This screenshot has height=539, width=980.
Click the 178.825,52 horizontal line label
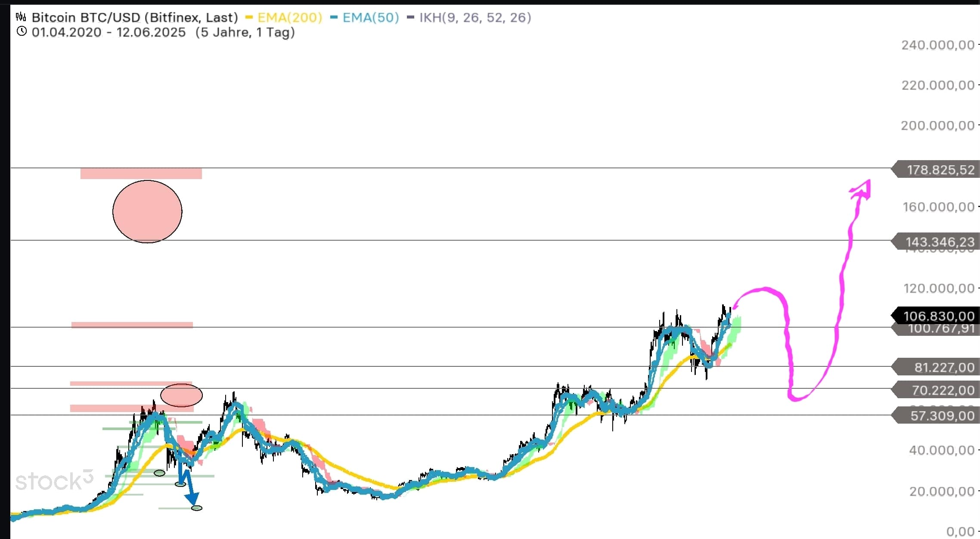click(940, 170)
